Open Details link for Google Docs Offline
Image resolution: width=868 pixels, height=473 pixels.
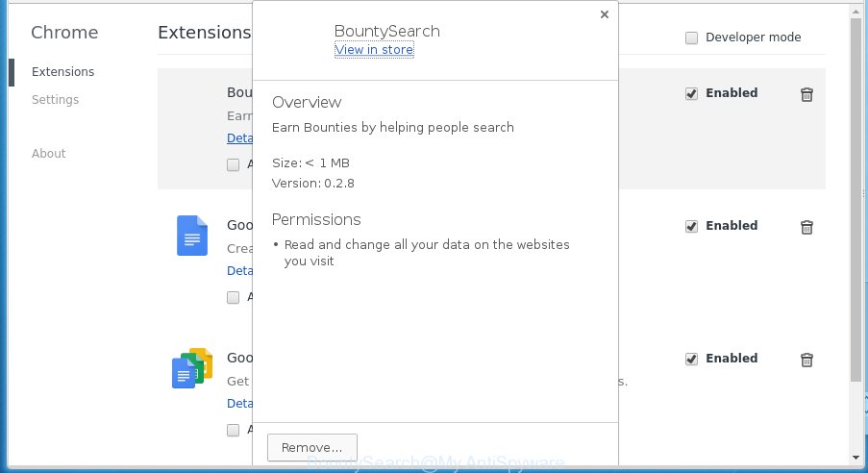239,404
